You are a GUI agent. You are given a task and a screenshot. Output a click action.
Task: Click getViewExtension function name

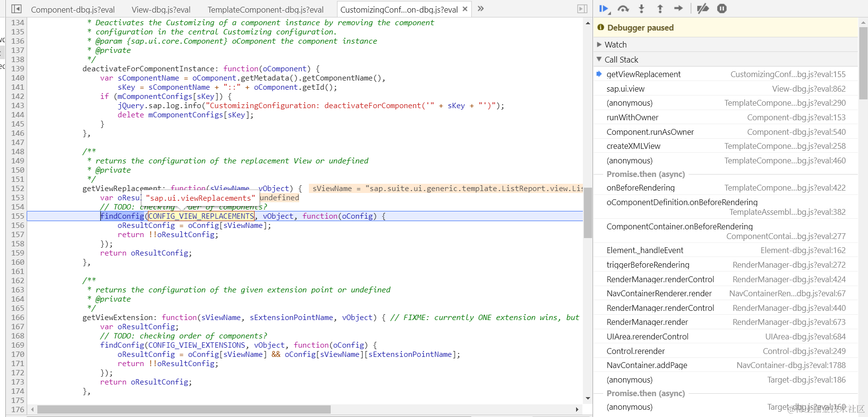(118, 318)
